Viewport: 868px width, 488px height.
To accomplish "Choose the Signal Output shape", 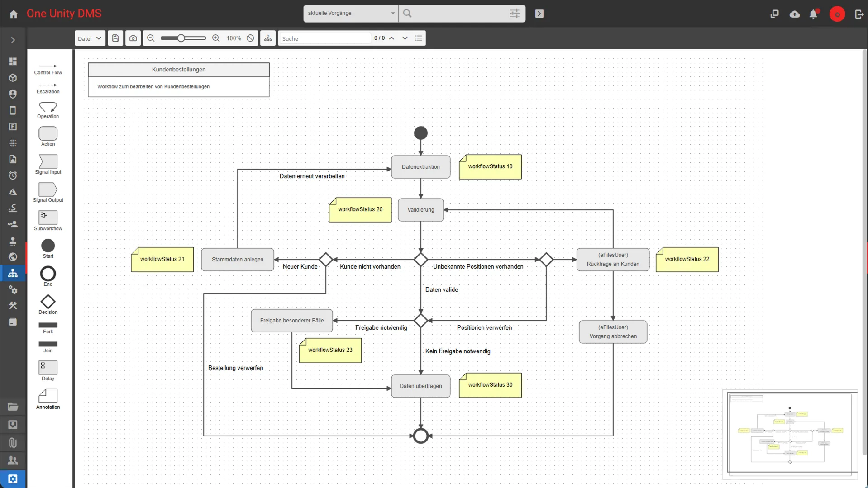I will [x=48, y=193].
